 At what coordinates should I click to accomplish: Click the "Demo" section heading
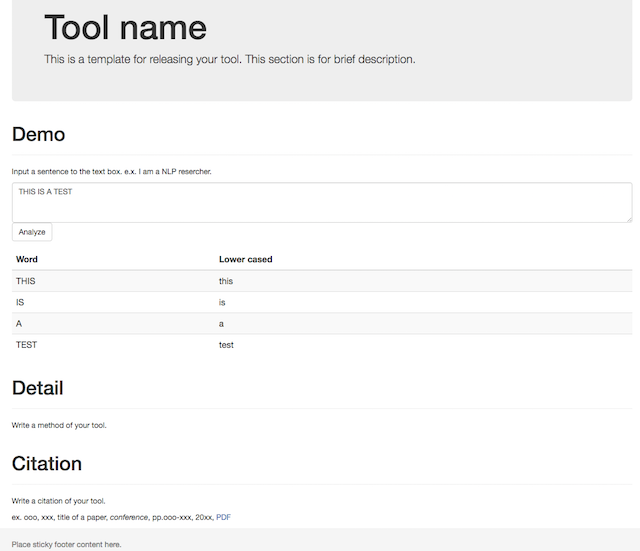[x=38, y=135]
